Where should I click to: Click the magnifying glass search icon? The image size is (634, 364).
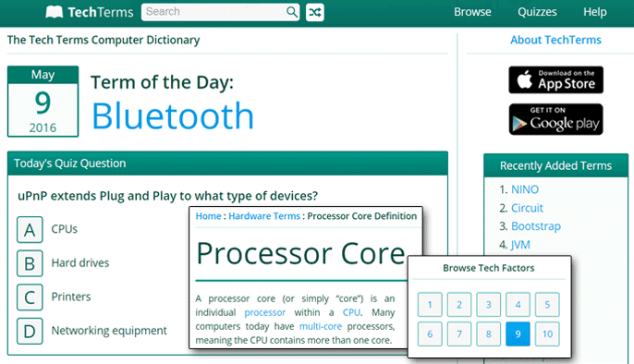291,12
